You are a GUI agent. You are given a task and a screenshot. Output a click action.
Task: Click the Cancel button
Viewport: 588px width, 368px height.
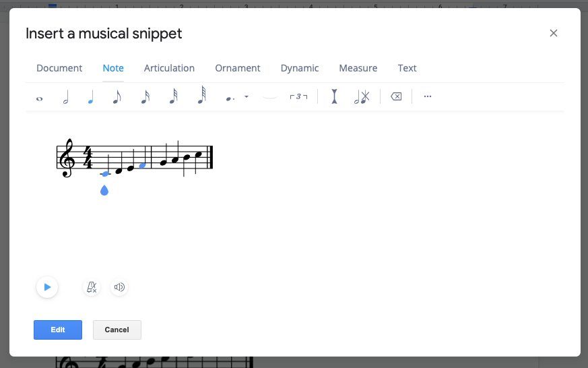click(117, 330)
